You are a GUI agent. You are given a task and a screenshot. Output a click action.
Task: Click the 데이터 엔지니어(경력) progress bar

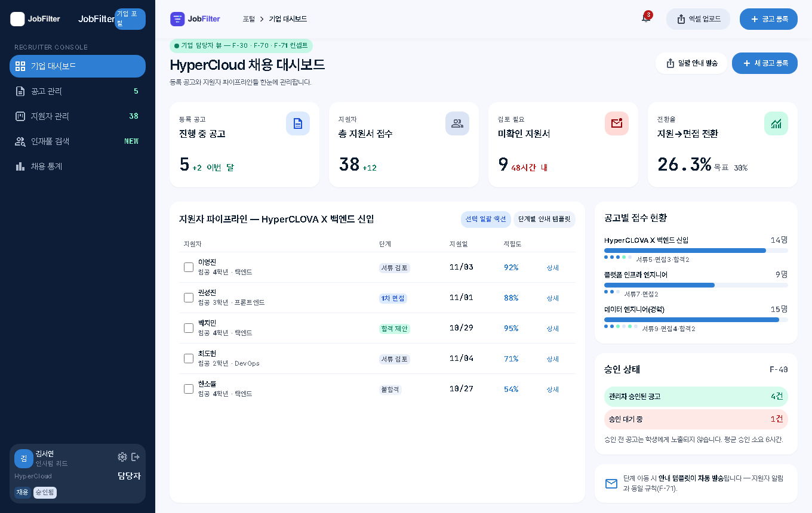click(696, 320)
